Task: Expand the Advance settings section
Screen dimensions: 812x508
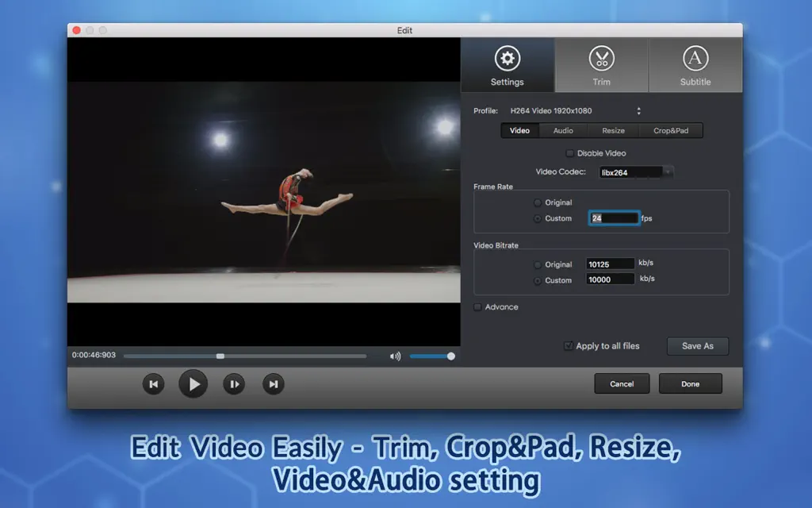Action: [477, 306]
